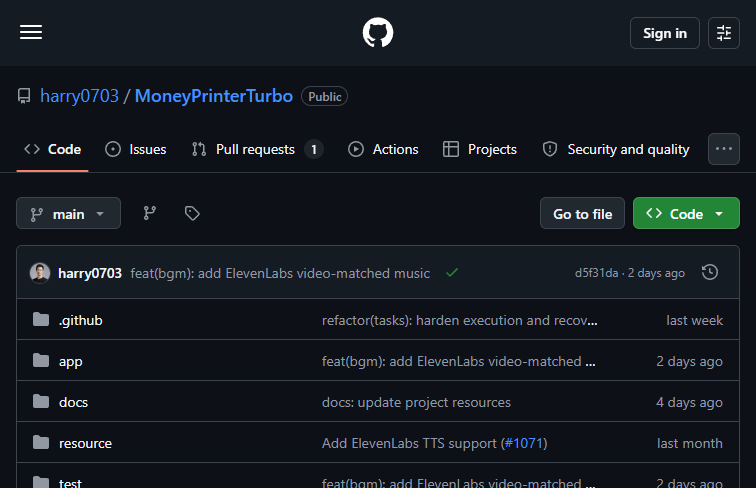
Task: Click the pull requests count badge '1'
Action: [314, 149]
